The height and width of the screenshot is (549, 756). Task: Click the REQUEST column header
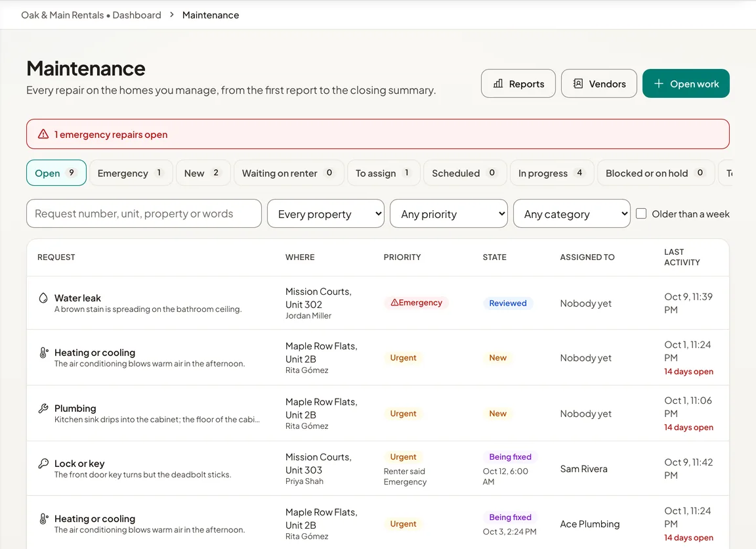click(x=56, y=257)
